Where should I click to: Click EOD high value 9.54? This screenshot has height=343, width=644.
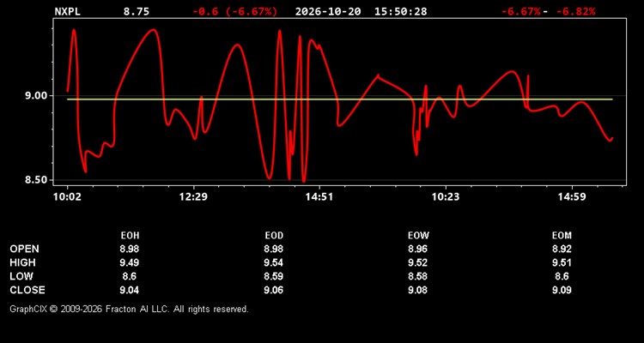(274, 262)
